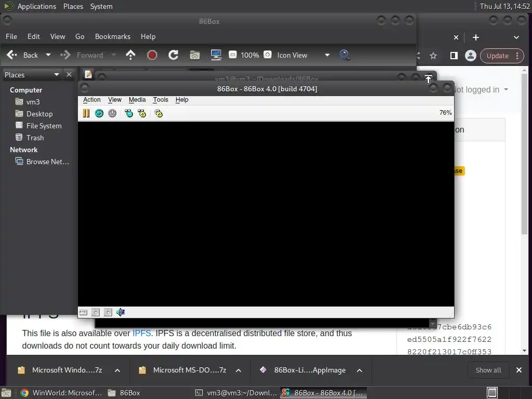The height and width of the screenshot is (399, 532).
Task: Reload the current folder
Action: click(x=174, y=55)
